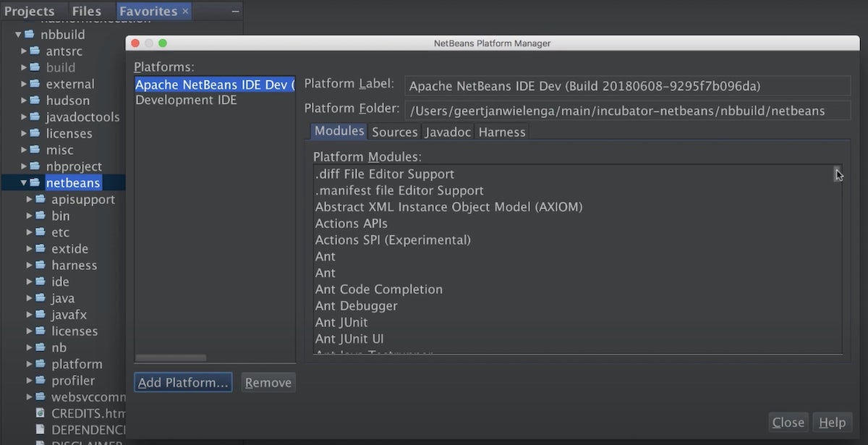Click the javafx folder icon

40,315
